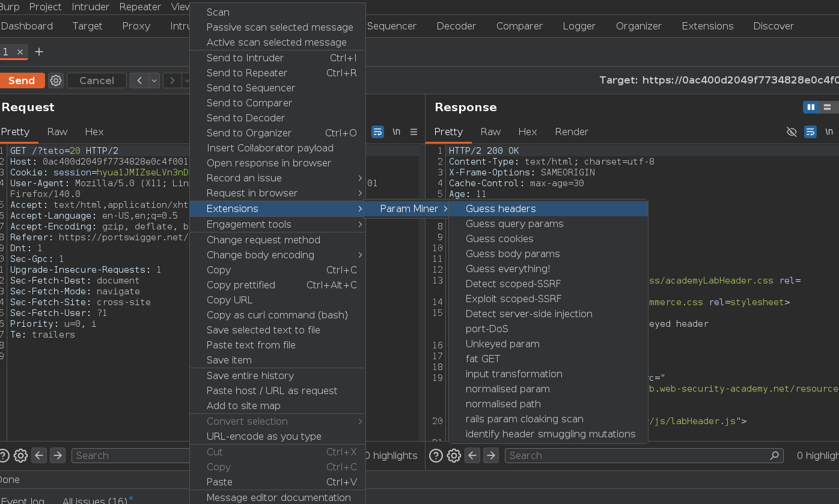Select Change request method

click(x=276, y=240)
